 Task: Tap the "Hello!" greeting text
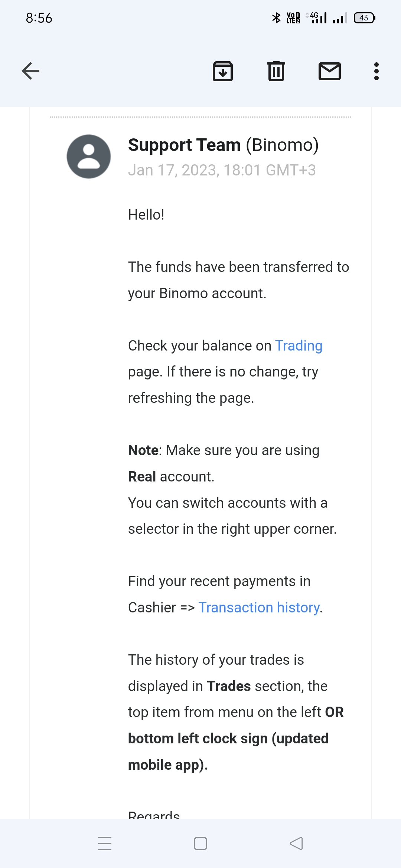click(146, 214)
